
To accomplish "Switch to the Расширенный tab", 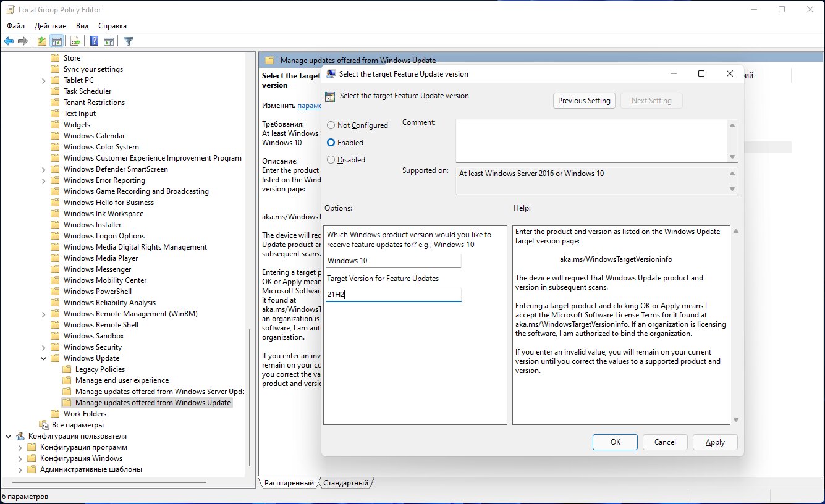I will pyautogui.click(x=289, y=483).
